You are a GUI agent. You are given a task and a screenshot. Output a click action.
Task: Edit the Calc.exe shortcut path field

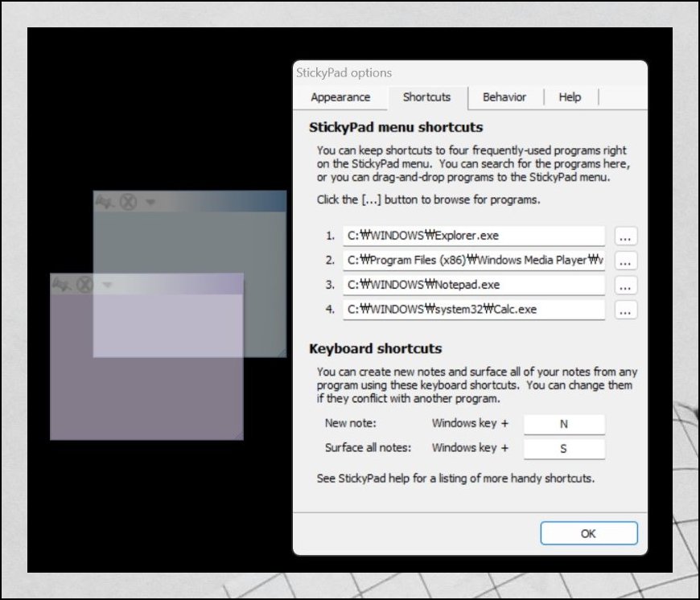point(474,309)
